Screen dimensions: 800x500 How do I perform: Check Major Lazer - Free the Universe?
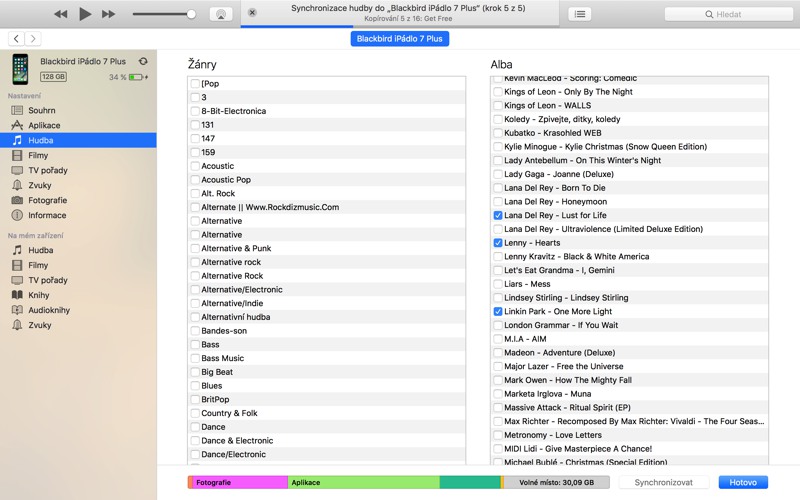498,366
